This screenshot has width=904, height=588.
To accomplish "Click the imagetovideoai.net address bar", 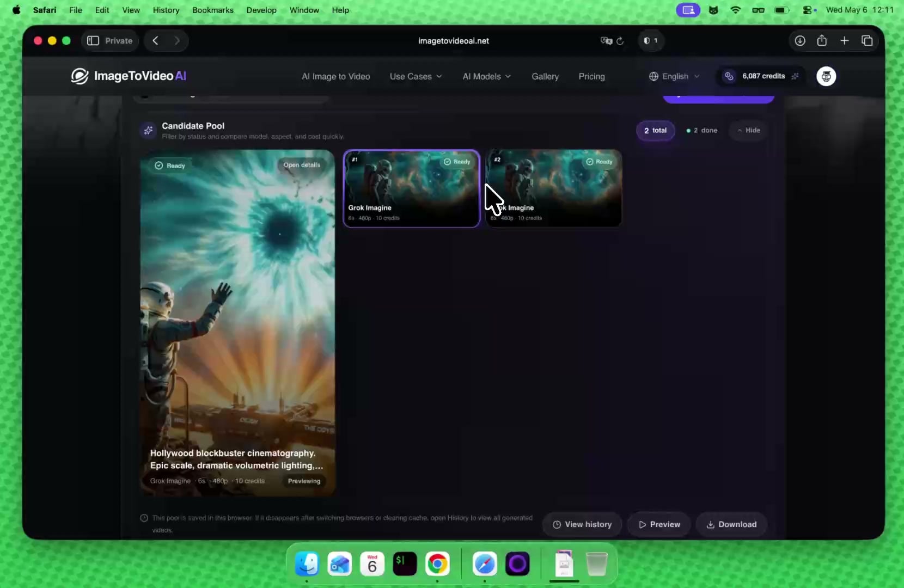I will (x=453, y=41).
